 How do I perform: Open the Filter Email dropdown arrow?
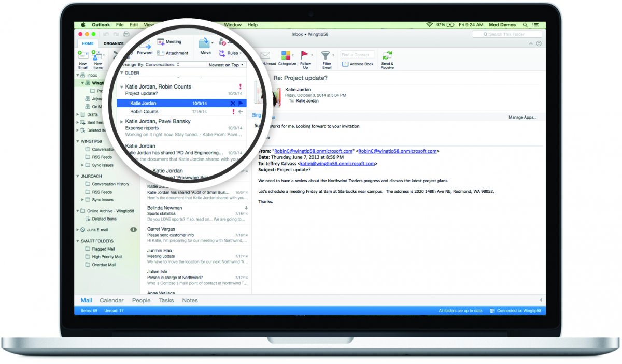[332, 54]
